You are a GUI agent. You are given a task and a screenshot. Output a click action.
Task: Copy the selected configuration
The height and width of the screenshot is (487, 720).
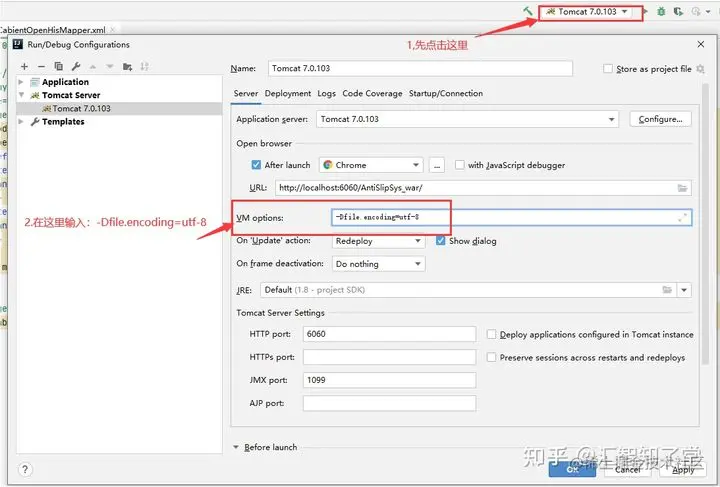tap(58, 67)
